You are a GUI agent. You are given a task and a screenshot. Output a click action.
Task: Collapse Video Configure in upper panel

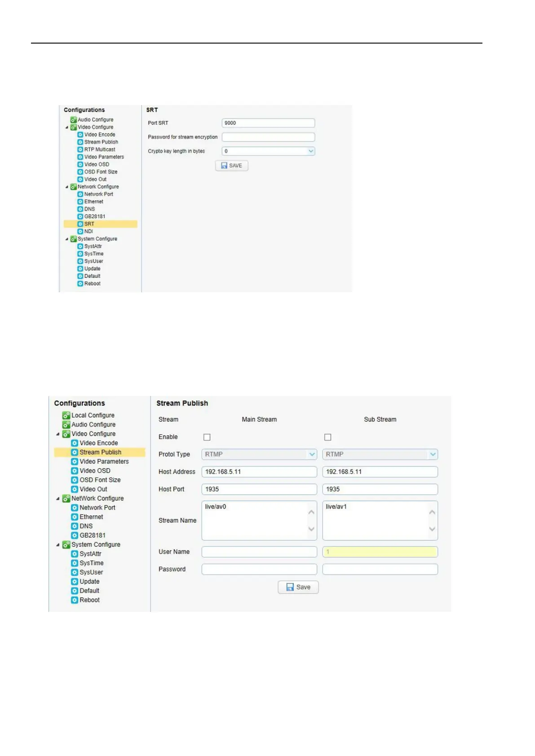67,127
